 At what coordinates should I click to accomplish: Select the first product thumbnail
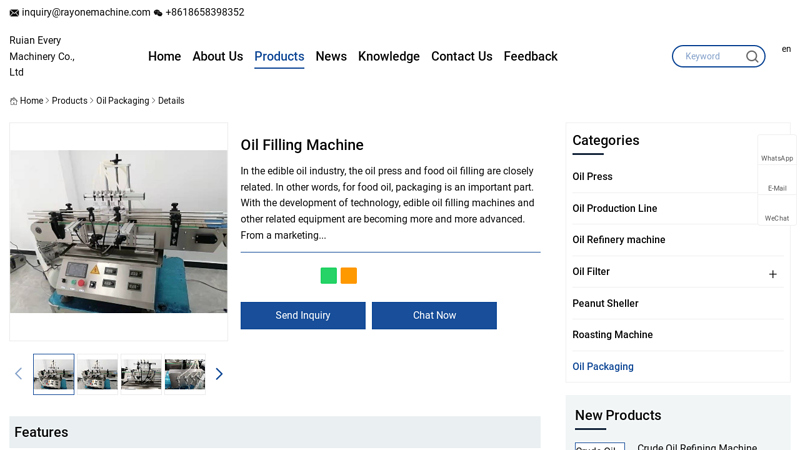[54, 374]
